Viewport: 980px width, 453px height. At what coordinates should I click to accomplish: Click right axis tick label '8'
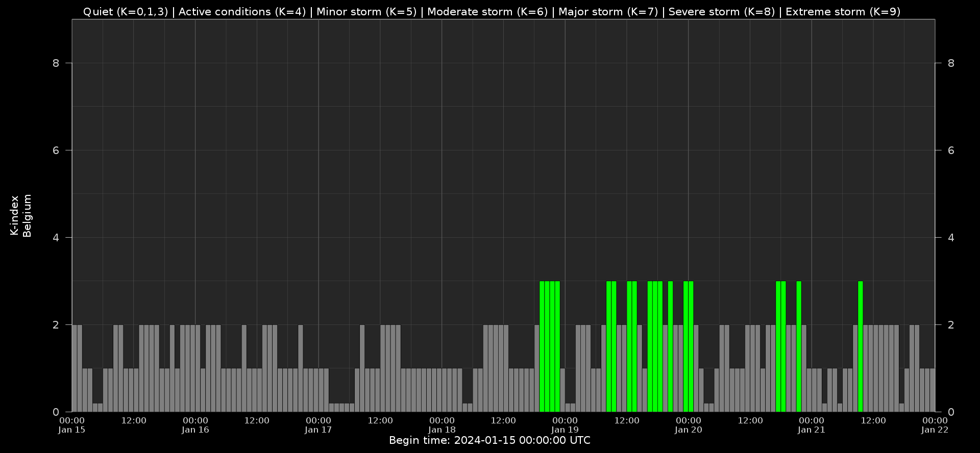pos(951,63)
